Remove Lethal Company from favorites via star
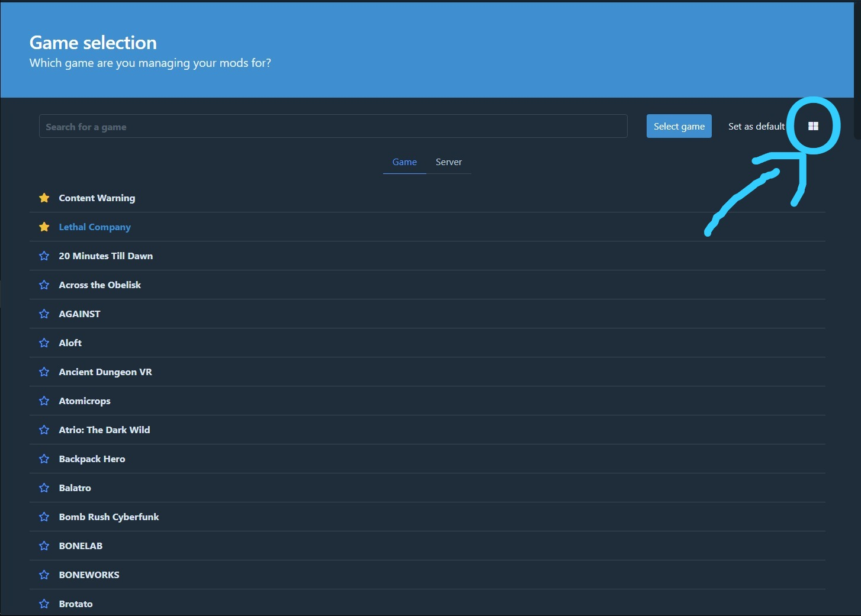The height and width of the screenshot is (616, 861). pyautogui.click(x=44, y=227)
